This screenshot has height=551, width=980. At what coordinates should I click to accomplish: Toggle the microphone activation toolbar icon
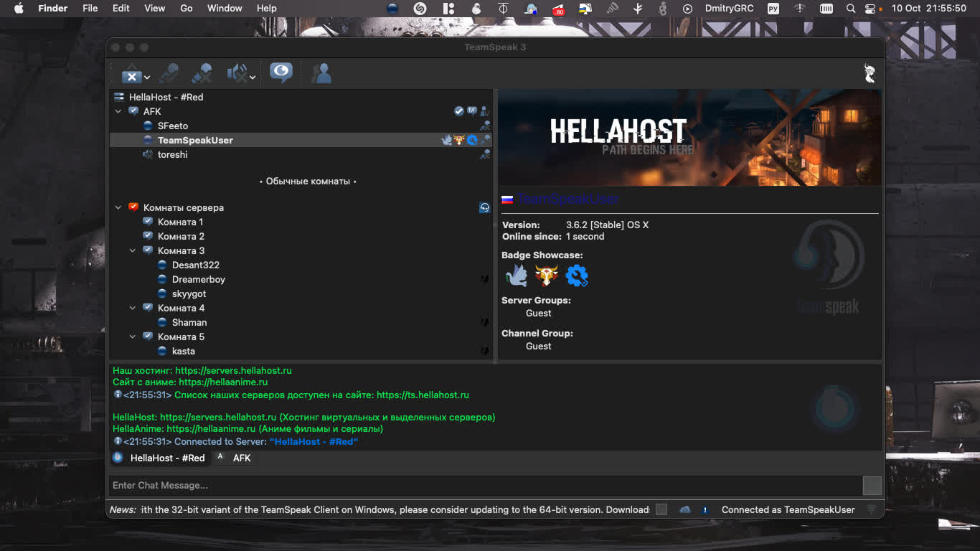168,73
